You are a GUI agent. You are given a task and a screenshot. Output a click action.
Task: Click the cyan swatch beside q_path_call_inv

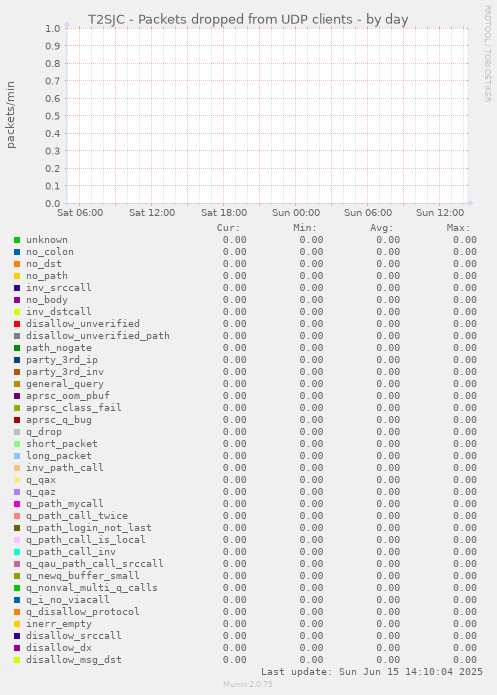[17, 552]
